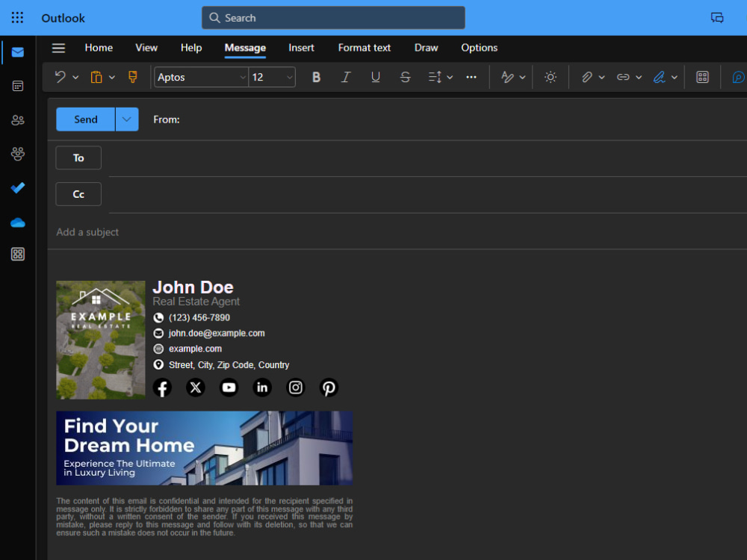Open more formatting options ellipsis
Image resolution: width=747 pixels, height=560 pixels.
click(x=471, y=77)
